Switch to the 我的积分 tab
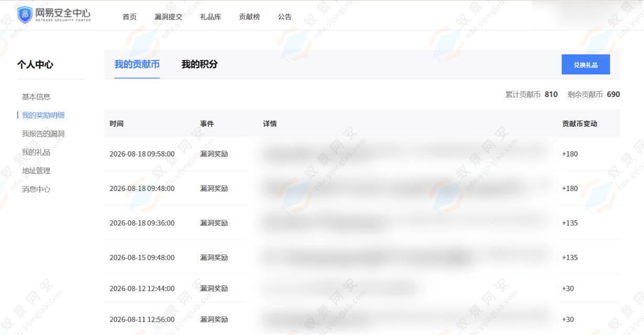Viewport: 644px width, 335px height. [199, 64]
